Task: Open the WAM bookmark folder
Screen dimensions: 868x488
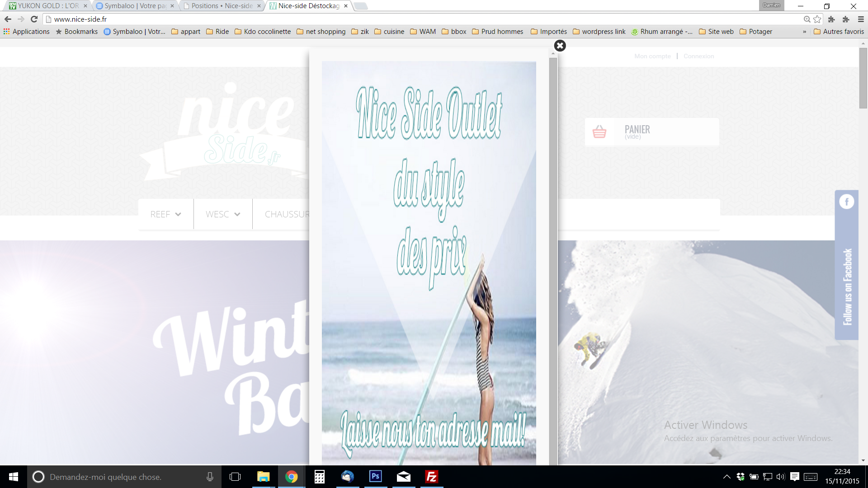Action: tap(423, 32)
